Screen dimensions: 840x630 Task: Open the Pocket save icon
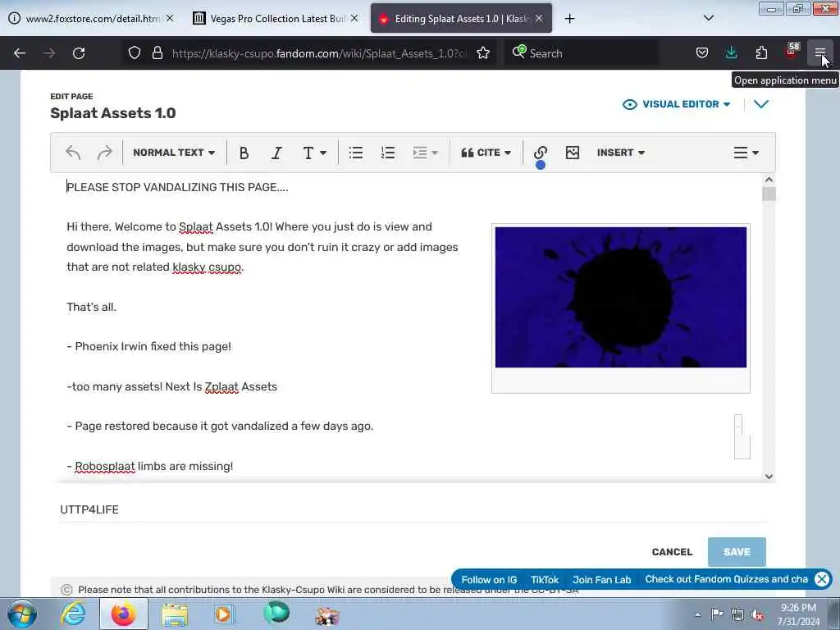tap(702, 52)
